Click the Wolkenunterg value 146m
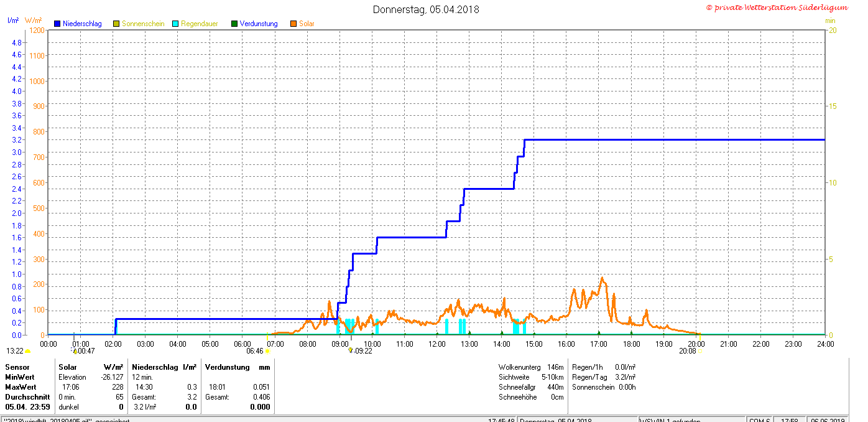Image resolution: width=868 pixels, height=422 pixels. pos(556,367)
